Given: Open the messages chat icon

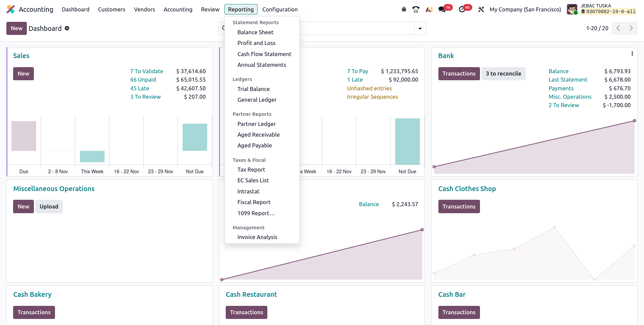Looking at the screenshot, I should [442, 9].
